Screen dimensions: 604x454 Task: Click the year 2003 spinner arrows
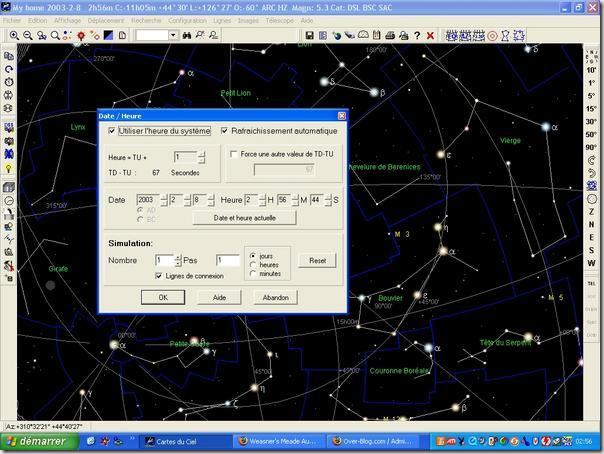tap(164, 200)
